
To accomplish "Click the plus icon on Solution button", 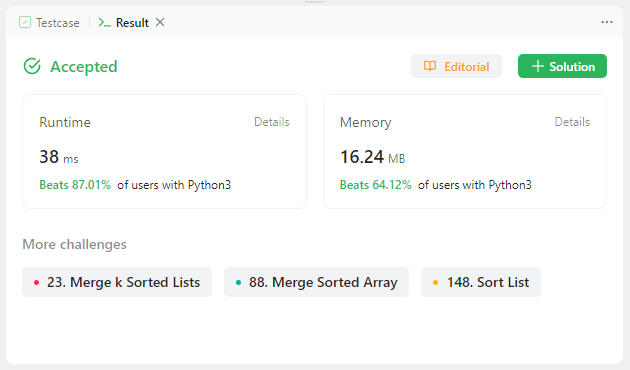I will coord(538,66).
